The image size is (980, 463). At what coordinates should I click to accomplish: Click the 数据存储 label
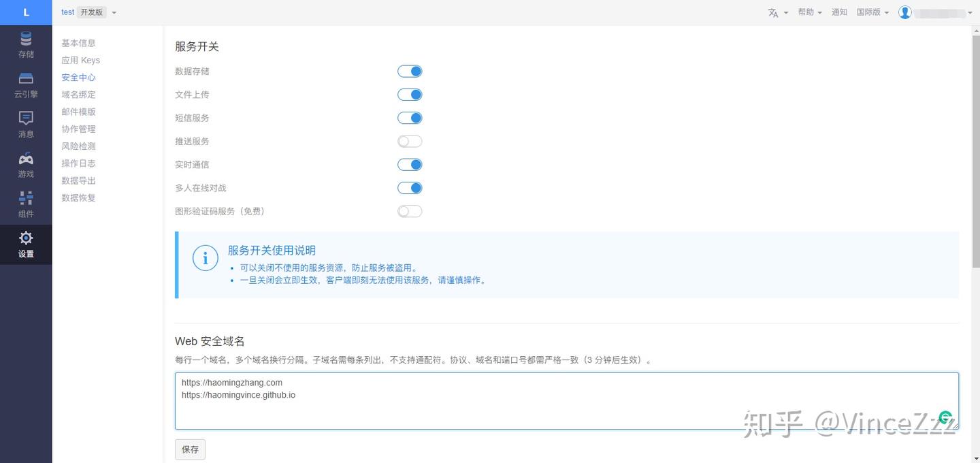192,71
